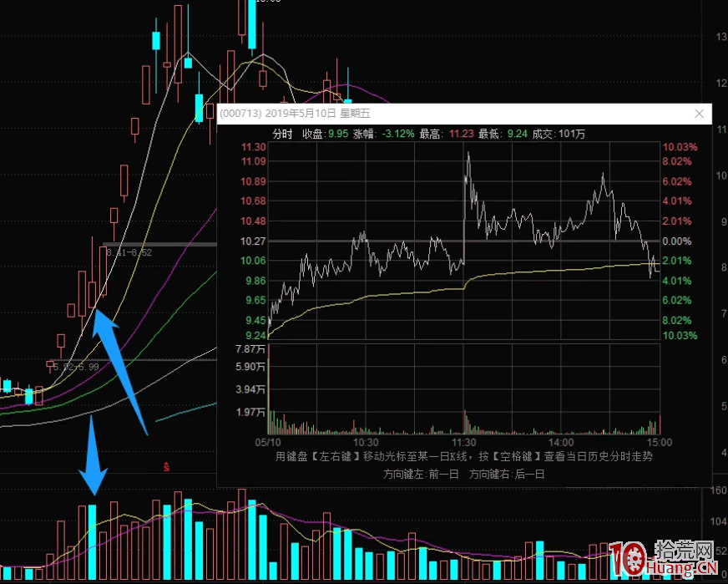The image size is (728, 584).
Task: Click the 7.87万 volume axis label
Action: point(250,349)
